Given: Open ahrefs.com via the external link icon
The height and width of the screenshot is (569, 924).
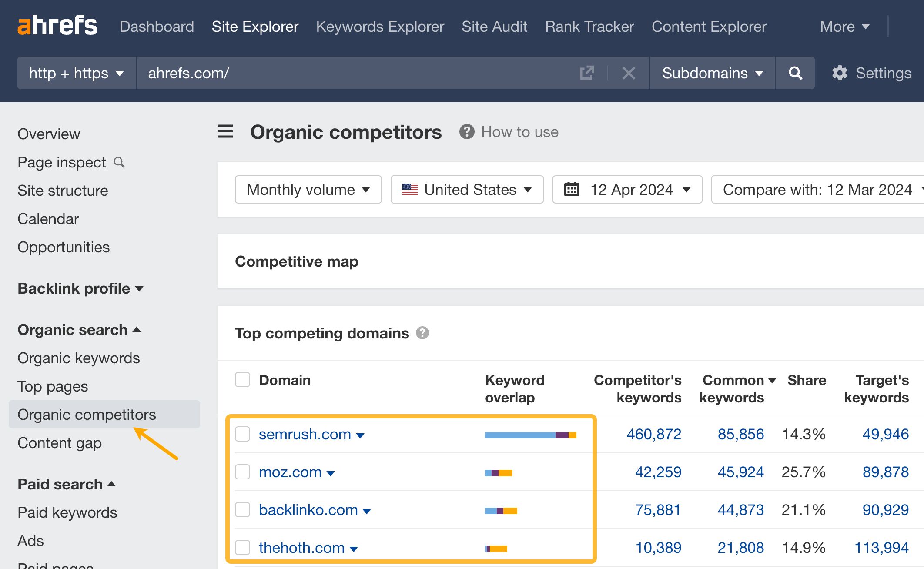Looking at the screenshot, I should click(x=587, y=73).
